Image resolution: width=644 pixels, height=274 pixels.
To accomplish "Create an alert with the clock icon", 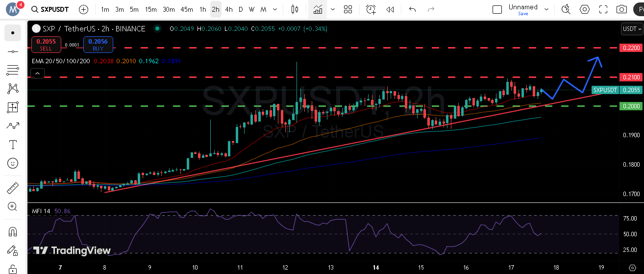I will point(371,9).
